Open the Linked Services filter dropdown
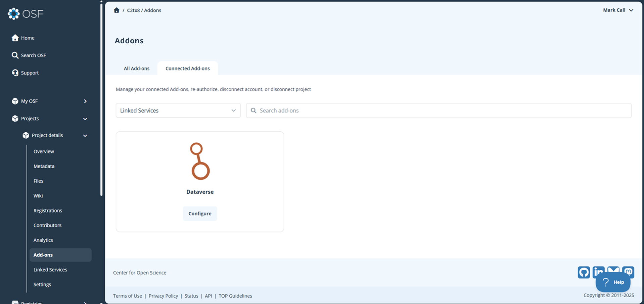 [178, 111]
